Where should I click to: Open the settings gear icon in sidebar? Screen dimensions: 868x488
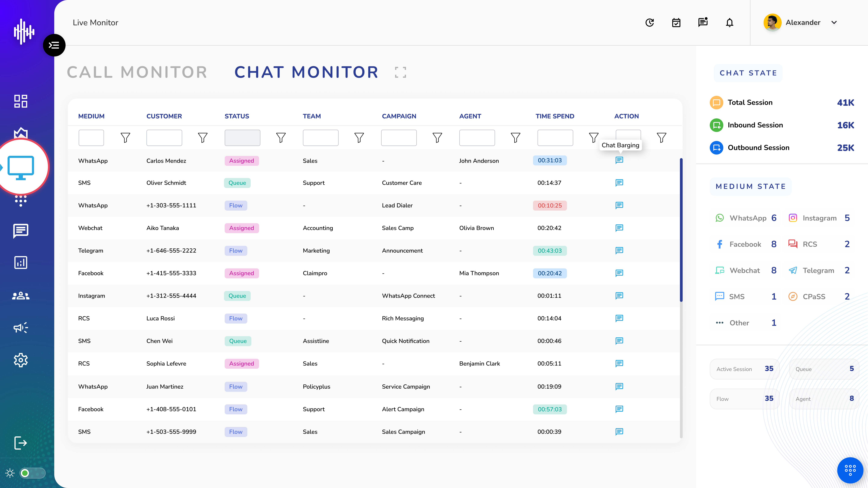click(20, 360)
